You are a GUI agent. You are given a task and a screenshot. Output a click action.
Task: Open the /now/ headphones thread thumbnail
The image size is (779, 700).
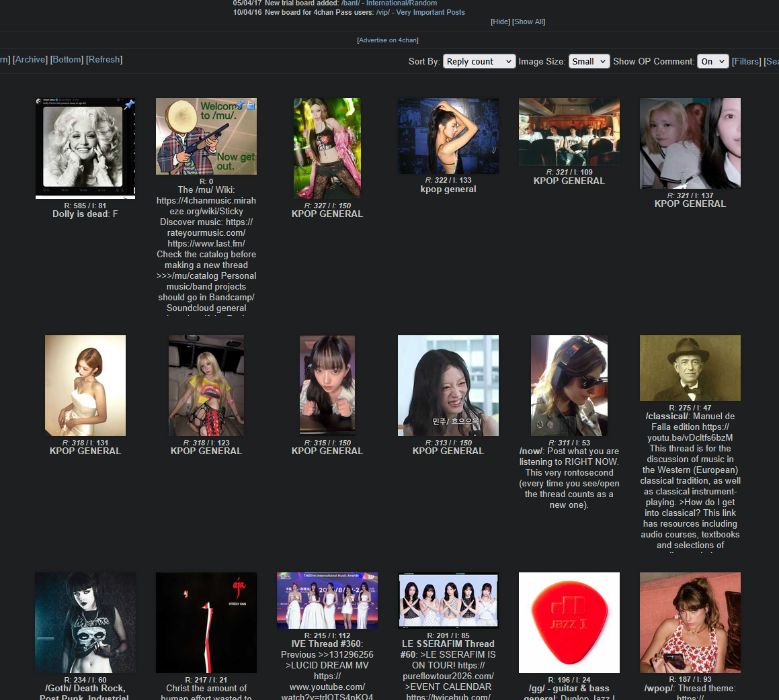tap(569, 385)
